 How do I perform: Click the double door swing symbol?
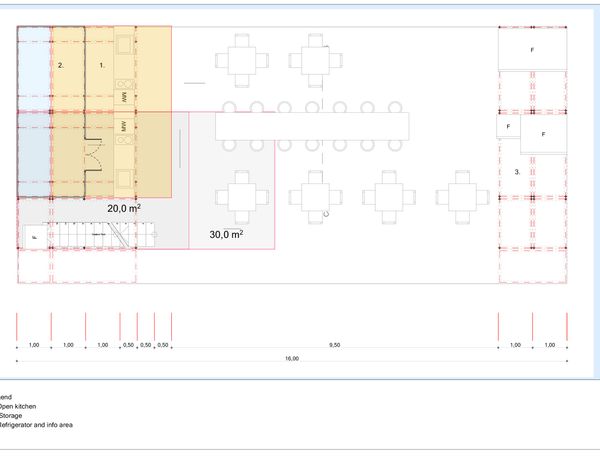click(95, 158)
